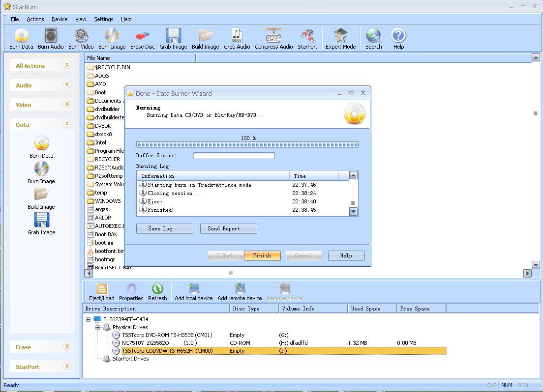Select the TSSTcorp CDDVDW TS-H652H drive

pos(284,351)
